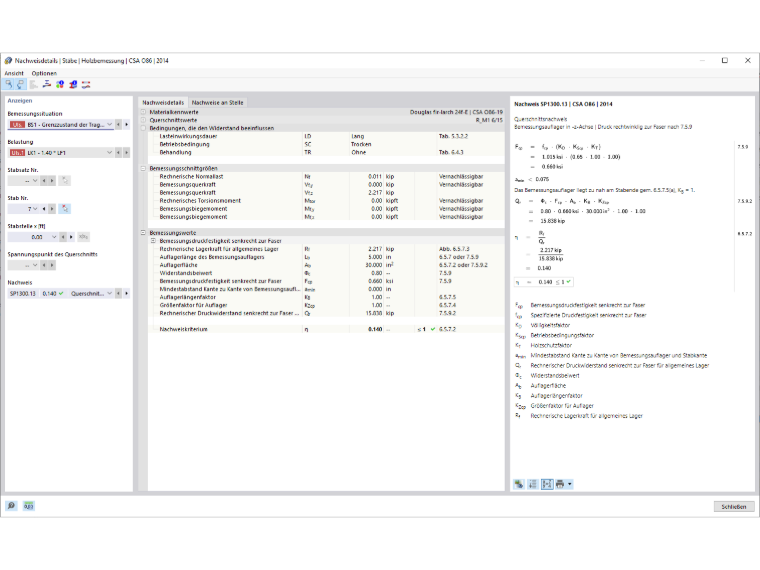
Task: Click the image view icon below formula panel
Action: click(519, 484)
